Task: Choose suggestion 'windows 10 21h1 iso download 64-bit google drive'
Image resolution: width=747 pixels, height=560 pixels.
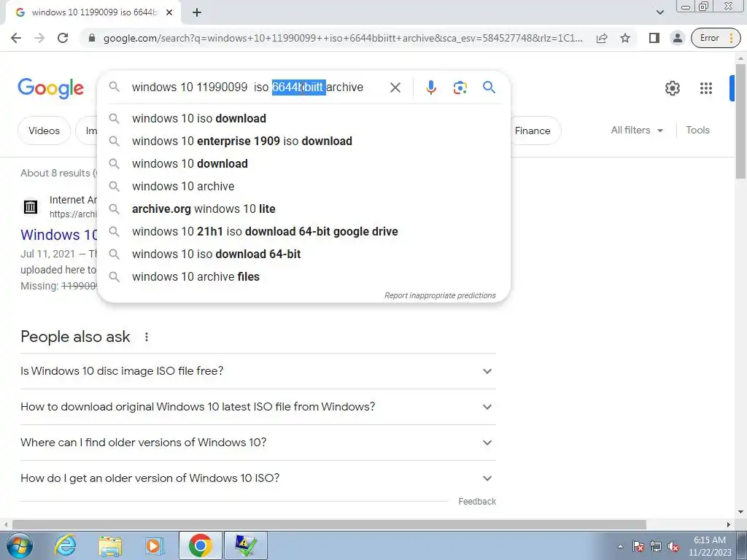Action: [x=303, y=231]
